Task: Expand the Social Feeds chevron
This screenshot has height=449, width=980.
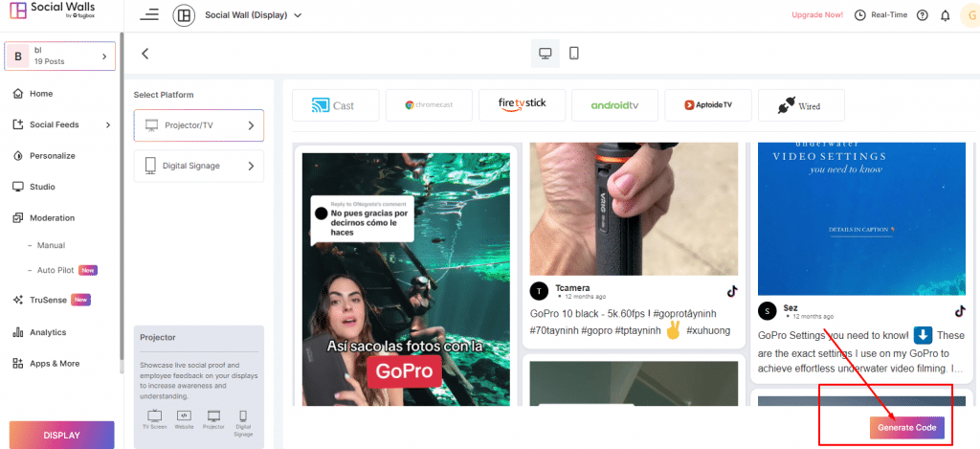Action: point(107,124)
